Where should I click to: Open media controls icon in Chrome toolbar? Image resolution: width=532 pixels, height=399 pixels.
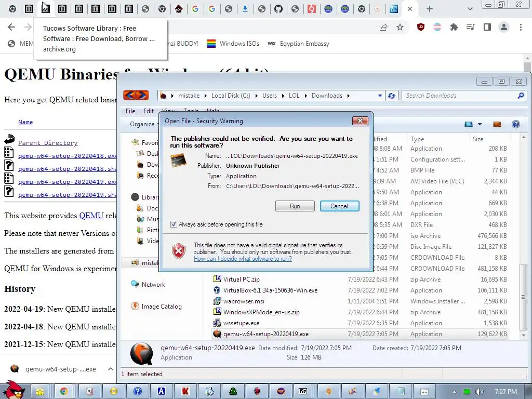[471, 27]
